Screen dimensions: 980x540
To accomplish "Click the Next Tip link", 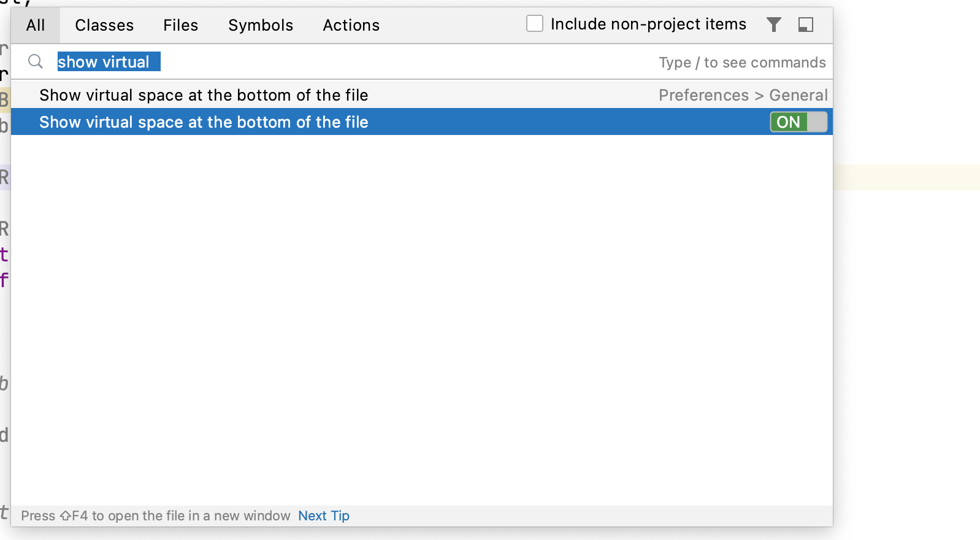I will click(x=323, y=515).
